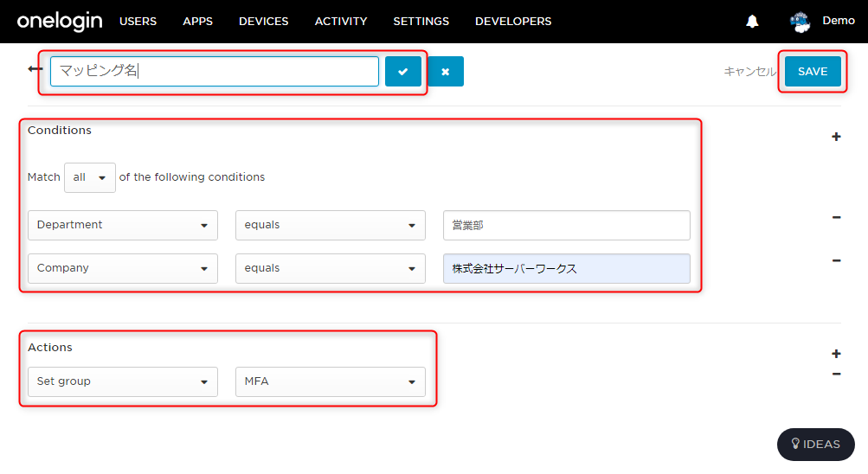The width and height of the screenshot is (868, 474).
Task: Open the notifications bell
Action: (x=752, y=22)
